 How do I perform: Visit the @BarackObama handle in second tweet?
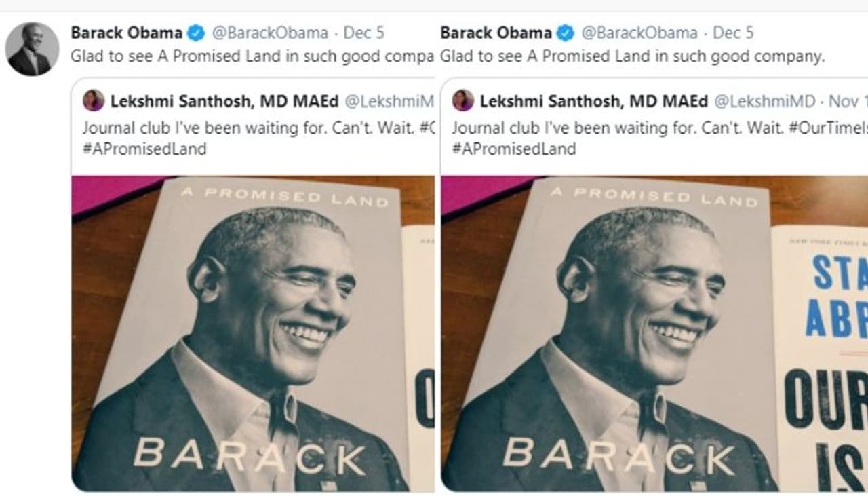point(639,33)
